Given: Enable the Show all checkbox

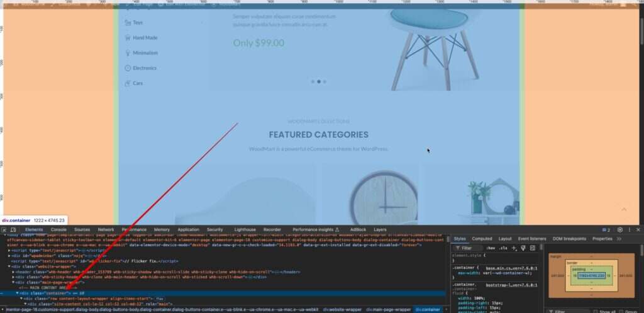Looking at the screenshot, I should click(x=596, y=312).
